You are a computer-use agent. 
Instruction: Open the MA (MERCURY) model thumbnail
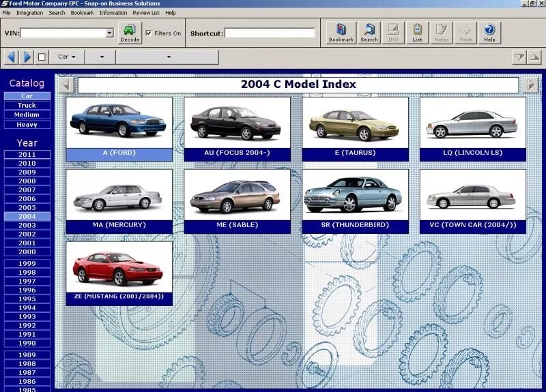pyautogui.click(x=119, y=201)
